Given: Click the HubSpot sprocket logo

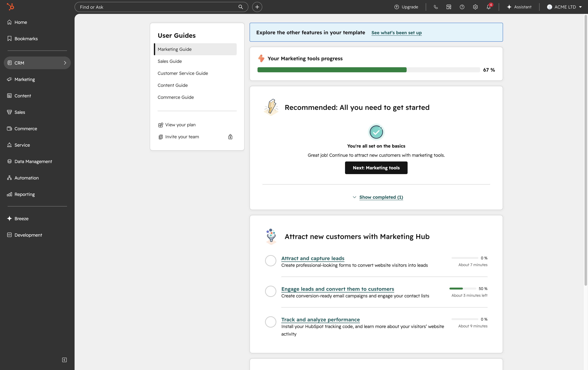Looking at the screenshot, I should (x=10, y=7).
